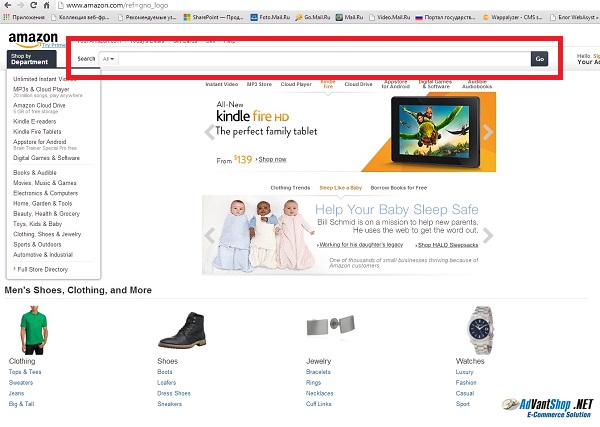Image resolution: width=600 pixels, height=427 pixels.
Task: Open Books & Audible in the menu
Action: pyautogui.click(x=35, y=173)
